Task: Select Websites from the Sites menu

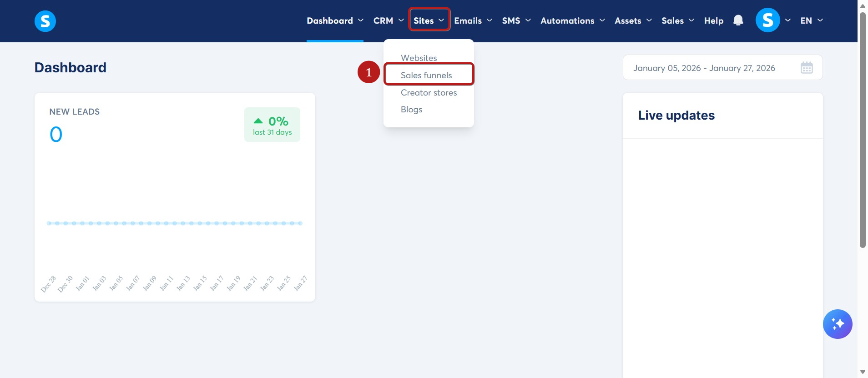Action: pos(419,58)
